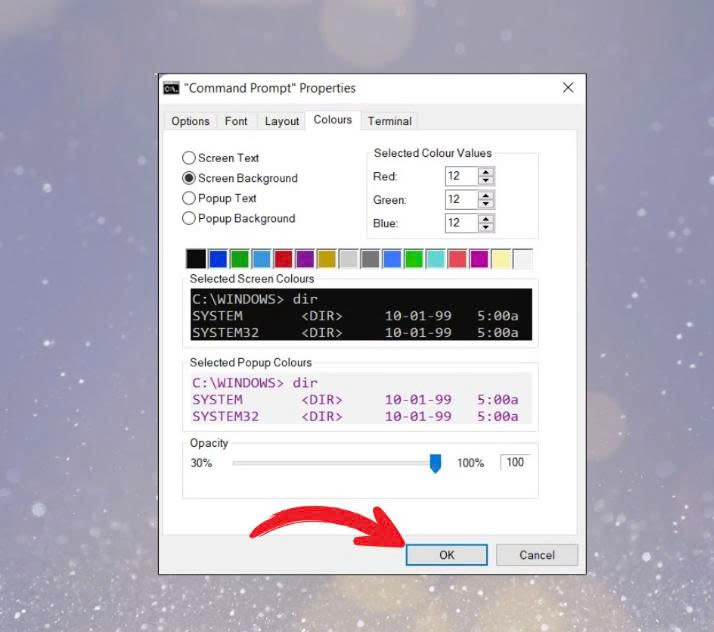Switch to the Font tab
Viewport: 714px width, 632px height.
click(x=236, y=121)
